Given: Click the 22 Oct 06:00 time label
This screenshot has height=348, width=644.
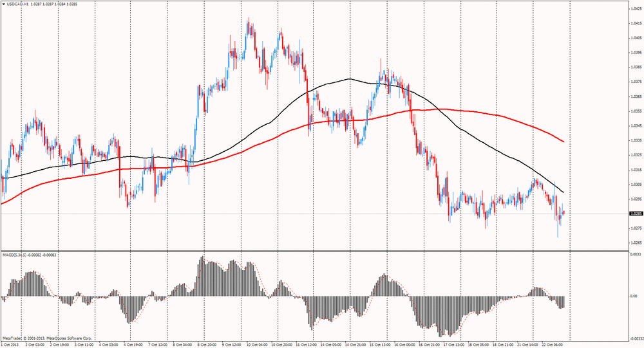Looking at the screenshot, I should [x=553, y=345].
